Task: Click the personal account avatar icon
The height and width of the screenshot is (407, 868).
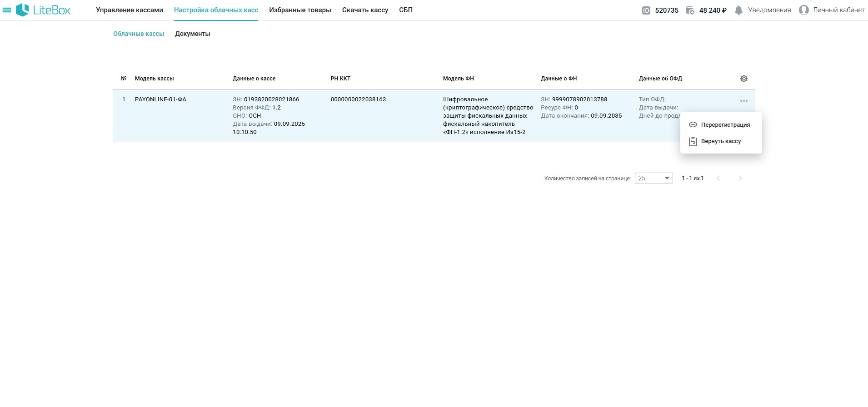Action: (x=803, y=10)
